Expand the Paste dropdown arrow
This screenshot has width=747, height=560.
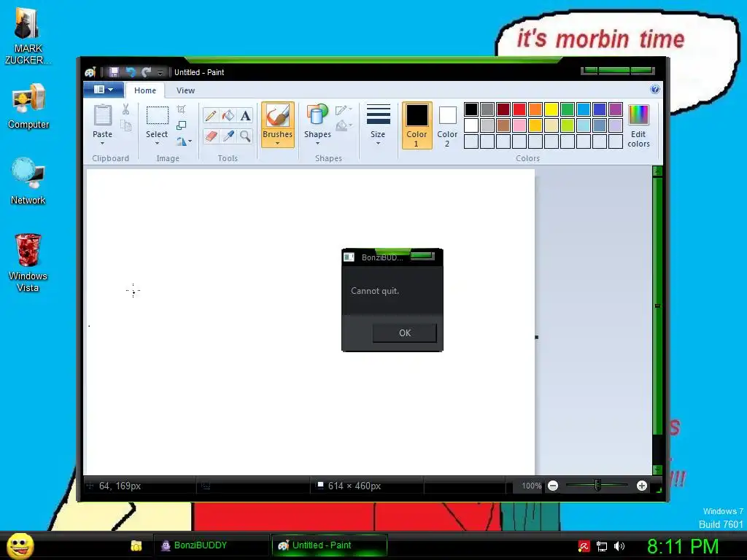(x=102, y=144)
